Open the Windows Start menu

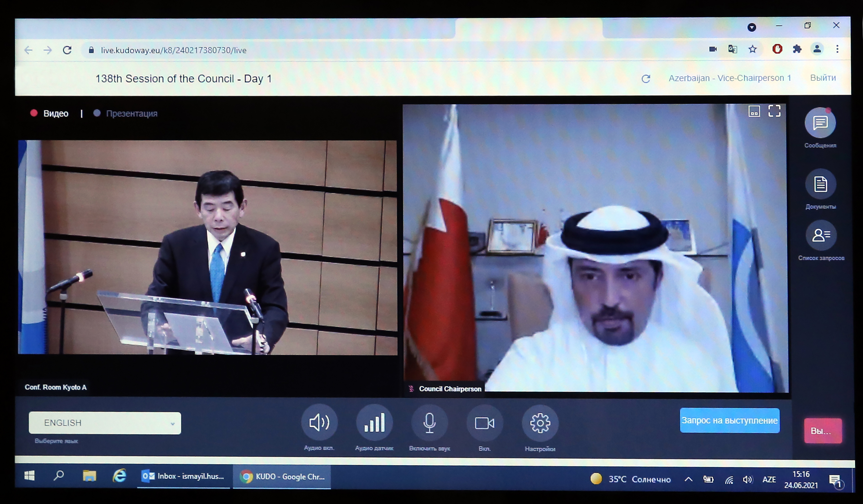coord(29,476)
